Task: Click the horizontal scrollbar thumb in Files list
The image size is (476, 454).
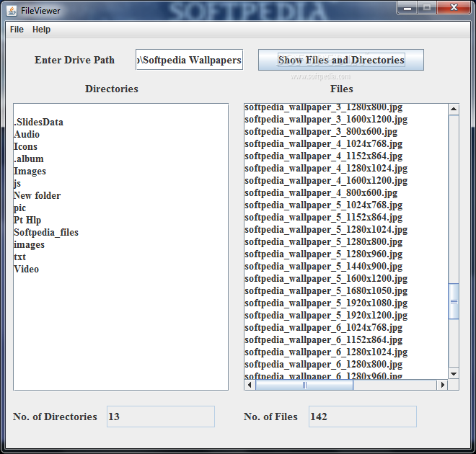Action: [304, 385]
